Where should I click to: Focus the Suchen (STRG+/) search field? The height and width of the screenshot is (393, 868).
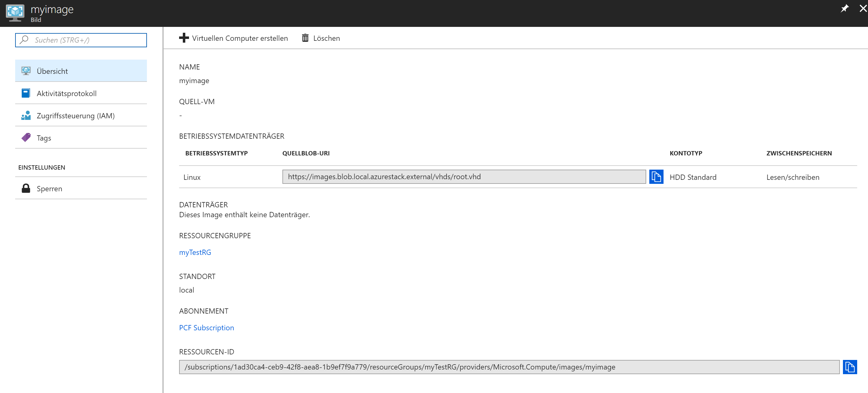pyautogui.click(x=81, y=40)
